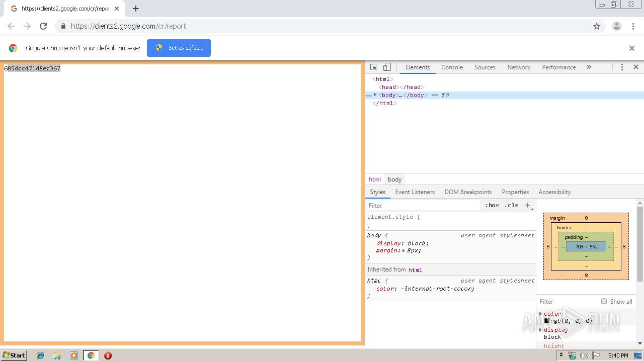This screenshot has height=362, width=644.
Task: Enable the Show all checkbox
Action: click(604, 301)
